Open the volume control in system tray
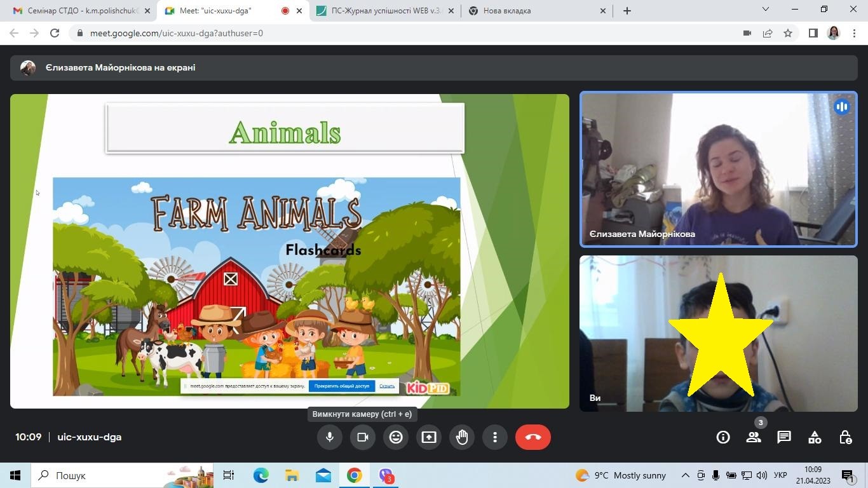868x488 pixels. [x=762, y=475]
